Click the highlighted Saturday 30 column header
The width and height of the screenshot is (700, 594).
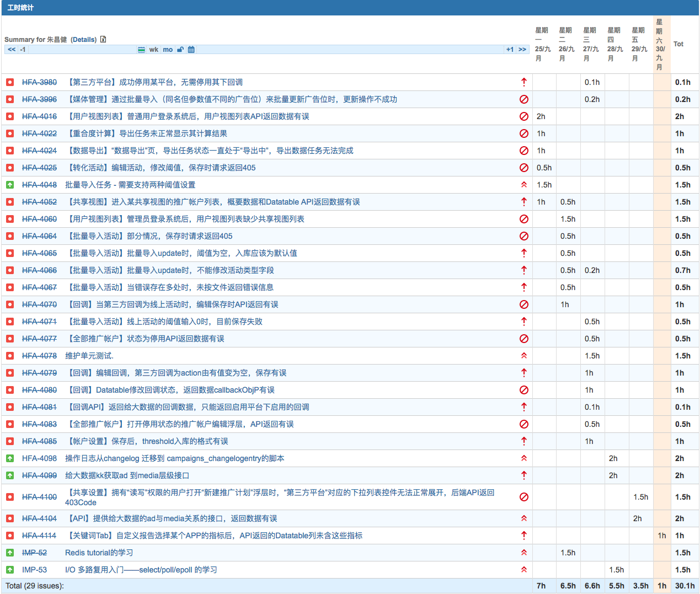(660, 44)
